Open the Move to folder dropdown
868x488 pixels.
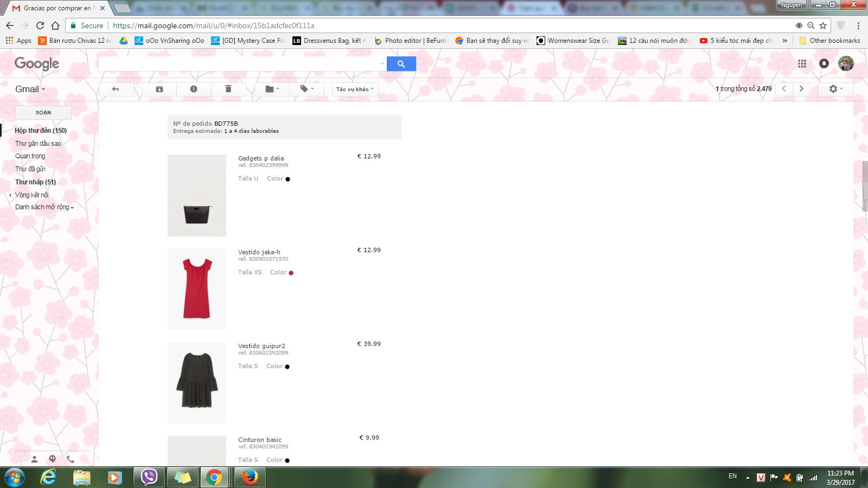[x=272, y=89]
